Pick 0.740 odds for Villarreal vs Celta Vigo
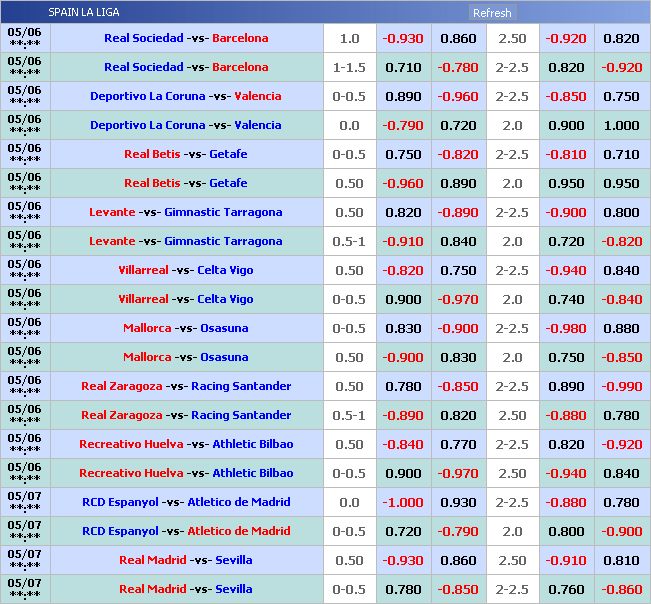The height and width of the screenshot is (604, 651). [566, 299]
